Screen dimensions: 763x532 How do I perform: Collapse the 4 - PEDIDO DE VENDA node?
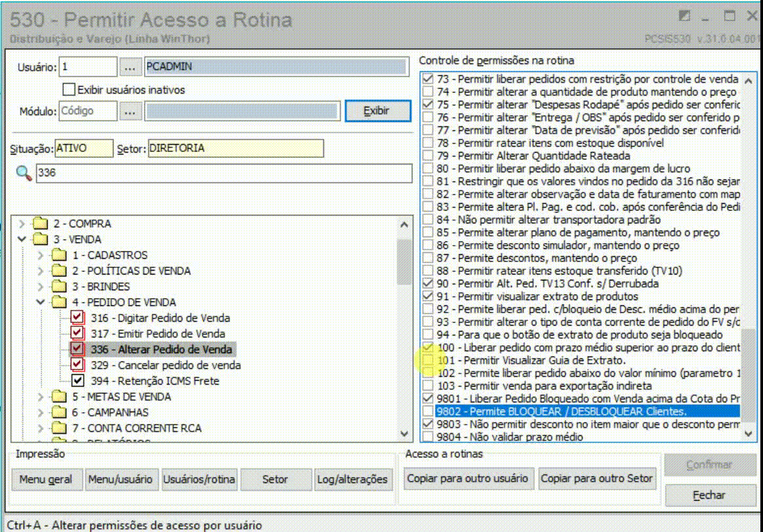pos(41,302)
